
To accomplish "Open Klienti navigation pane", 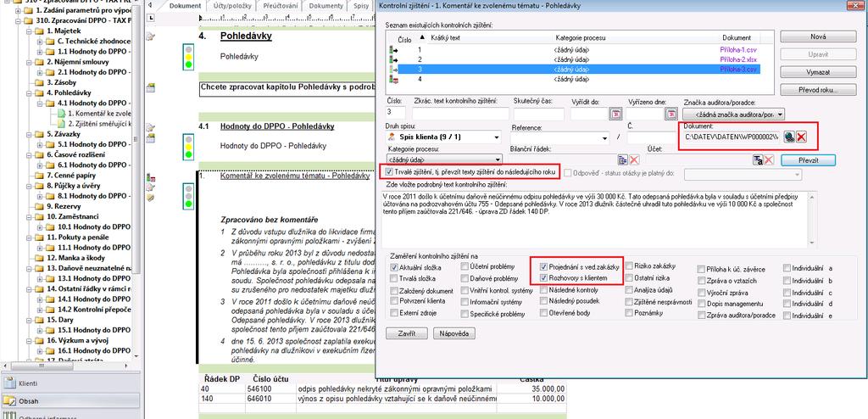I will pyautogui.click(x=70, y=383).
